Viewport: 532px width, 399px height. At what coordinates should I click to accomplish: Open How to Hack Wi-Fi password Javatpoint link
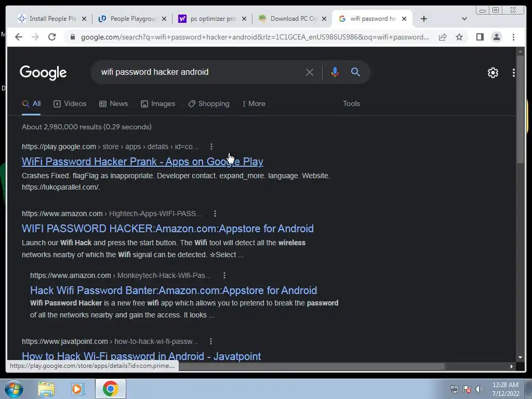coord(141,355)
